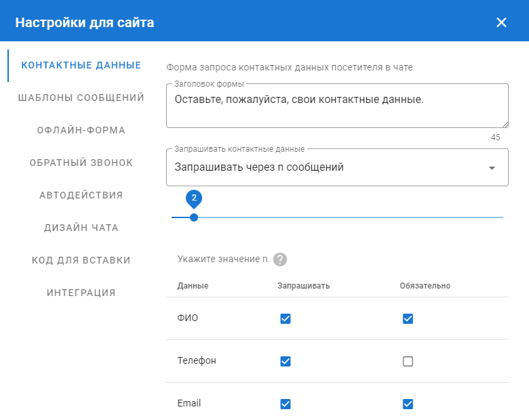
Task: Click the dropdown arrow of contact request select
Action: [492, 168]
